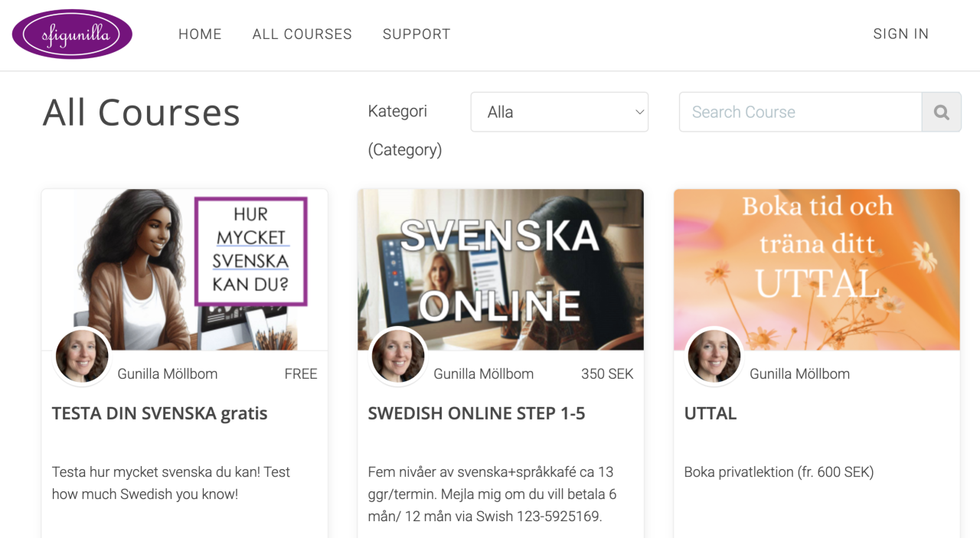The width and height of the screenshot is (980, 538).
Task: Click Gunilla's avatar on UTTAL card
Action: 714,356
